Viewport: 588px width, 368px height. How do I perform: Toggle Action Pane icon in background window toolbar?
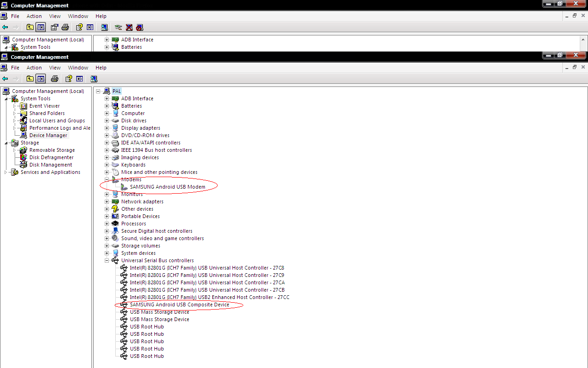click(90, 27)
